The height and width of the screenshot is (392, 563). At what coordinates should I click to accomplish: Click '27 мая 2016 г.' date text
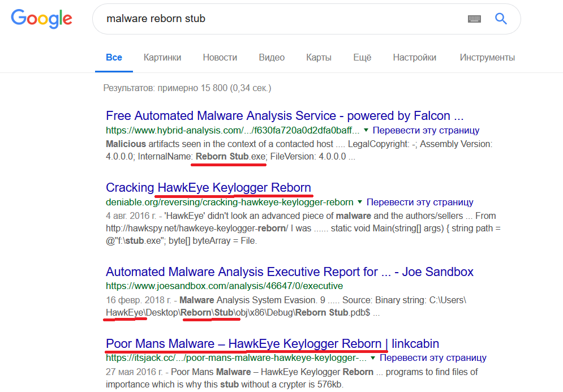tap(134, 372)
